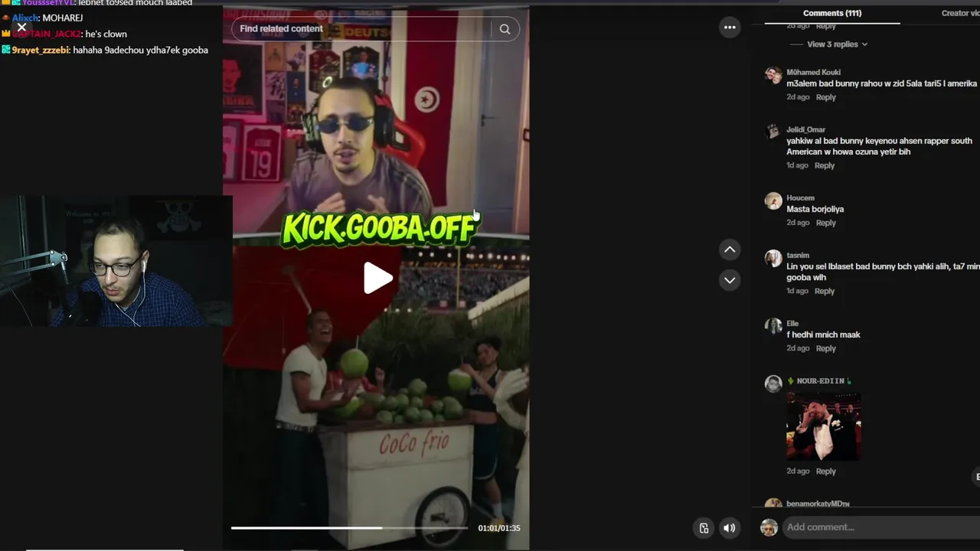
Task: Reply to Jelidi_Omar's comment
Action: point(824,165)
